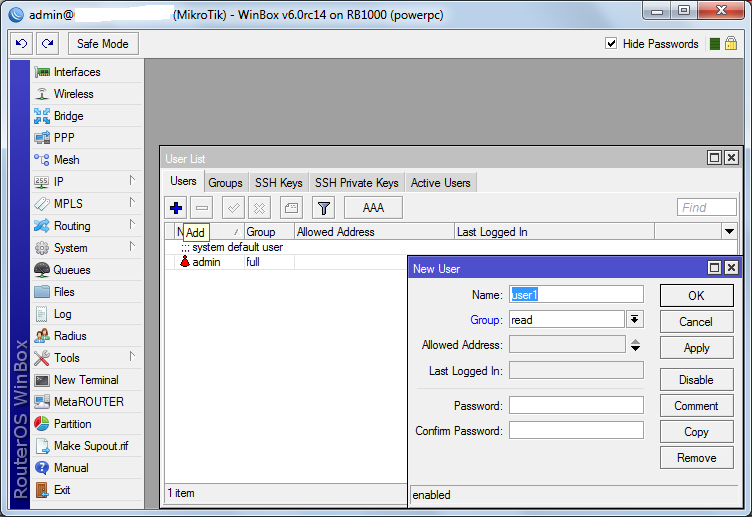Viewport: 752px width, 518px height.
Task: Click the Undo arrow icon
Action: coord(21,44)
